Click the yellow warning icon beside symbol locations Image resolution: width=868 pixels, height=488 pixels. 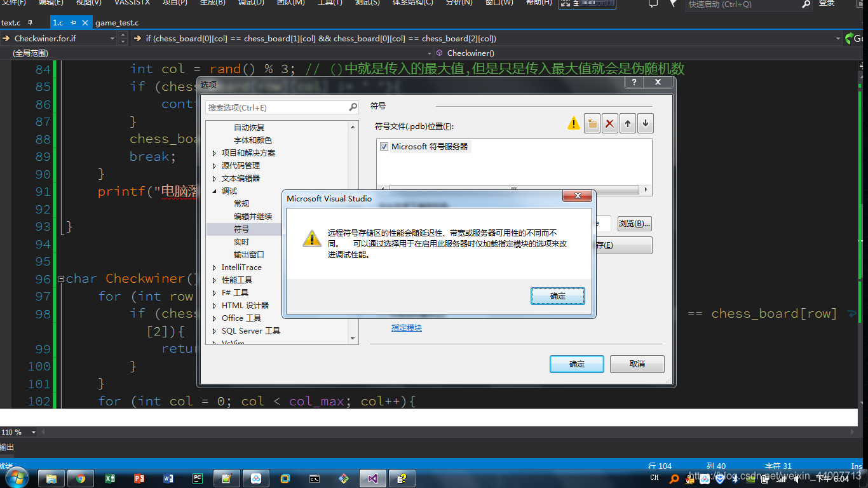[574, 123]
